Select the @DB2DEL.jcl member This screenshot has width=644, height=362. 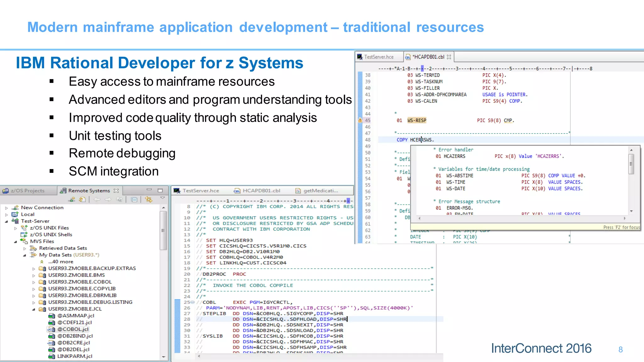[73, 350]
